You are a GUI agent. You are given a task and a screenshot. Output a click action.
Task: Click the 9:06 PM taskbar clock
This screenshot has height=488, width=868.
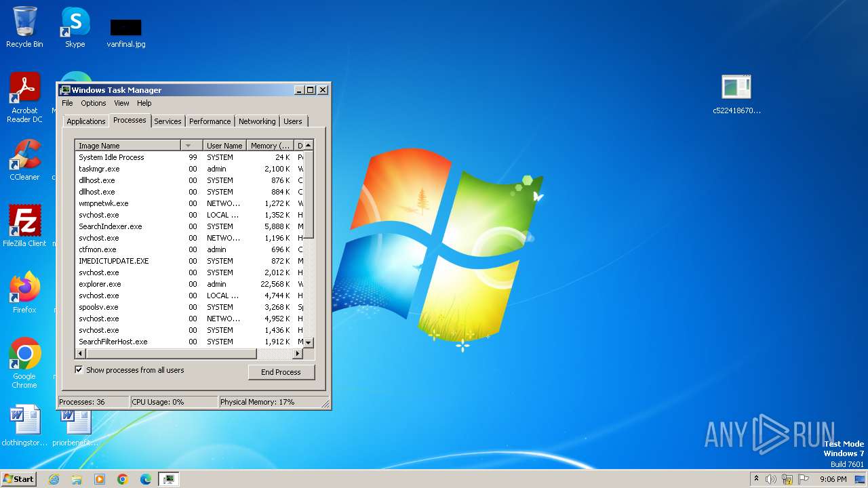[x=833, y=479]
